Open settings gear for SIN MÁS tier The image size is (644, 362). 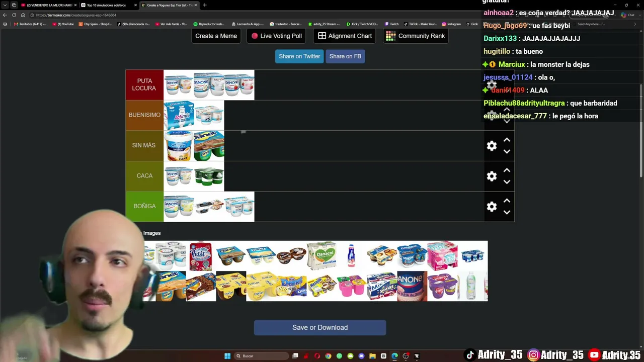[492, 146]
